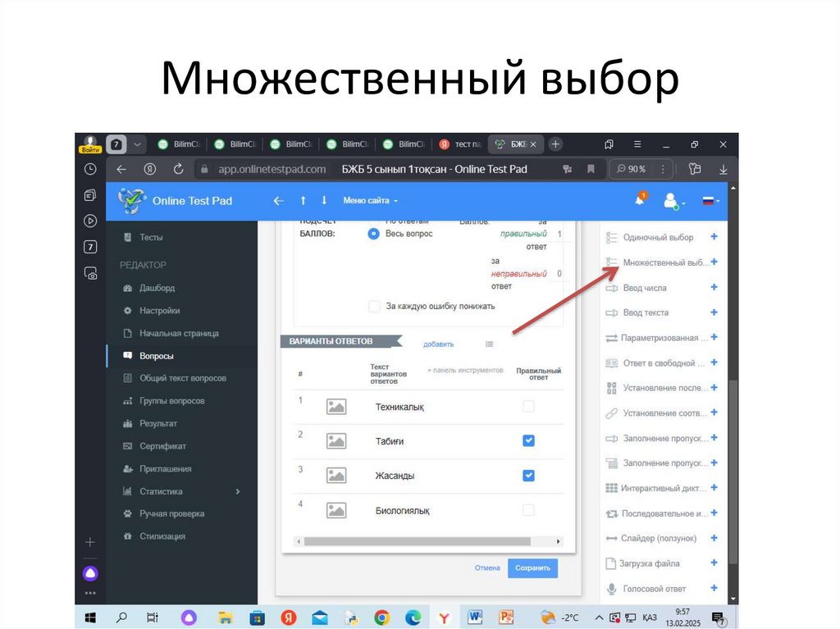Add Ответ в свободной форме question
Screen dimensions: 840x629
click(714, 362)
